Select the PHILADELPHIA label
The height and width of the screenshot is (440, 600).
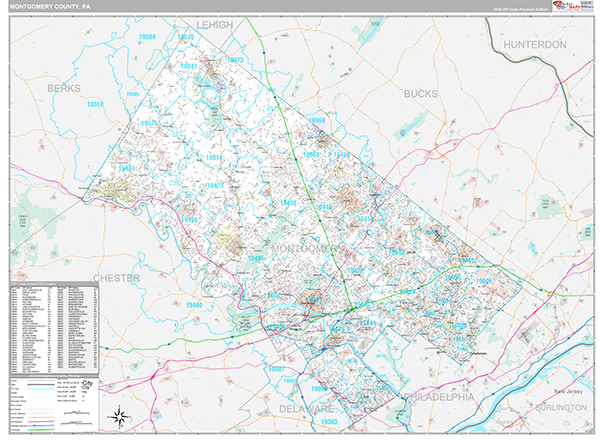click(437, 397)
